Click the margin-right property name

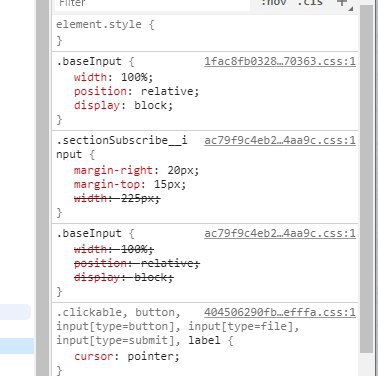tap(113, 170)
